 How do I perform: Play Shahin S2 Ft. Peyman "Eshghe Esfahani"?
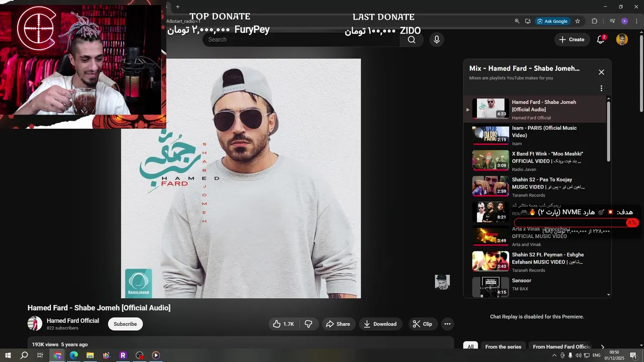coord(535,262)
